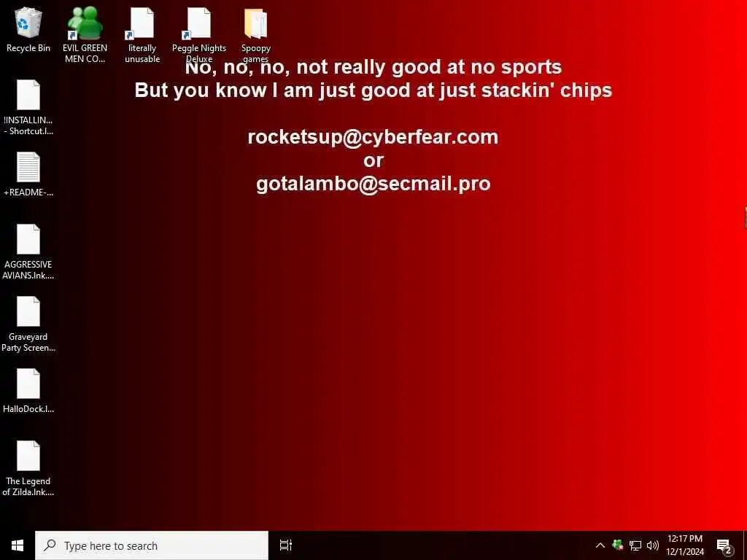Select the literally unusable shortcut icon
This screenshot has height=560, width=747.
pyautogui.click(x=142, y=35)
